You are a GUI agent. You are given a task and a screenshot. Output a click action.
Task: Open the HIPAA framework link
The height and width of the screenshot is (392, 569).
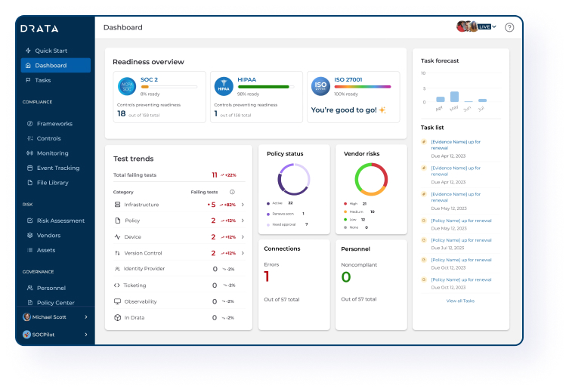(x=247, y=79)
